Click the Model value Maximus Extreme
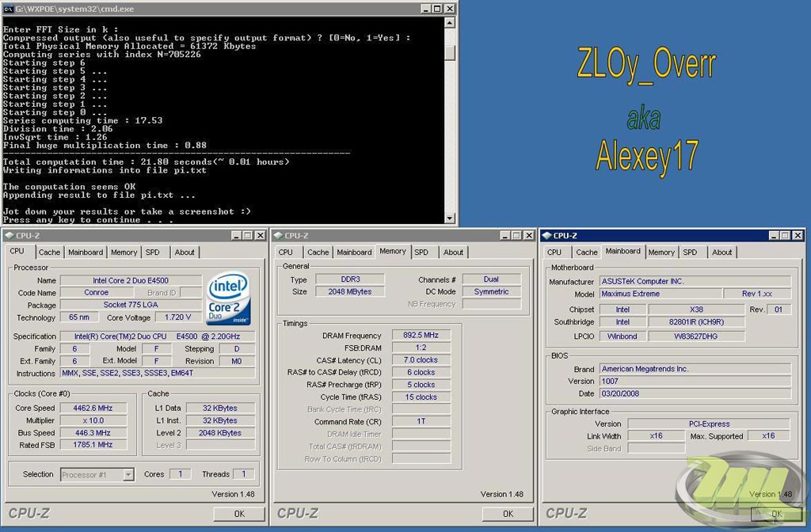This screenshot has height=532, width=811. pyautogui.click(x=661, y=294)
